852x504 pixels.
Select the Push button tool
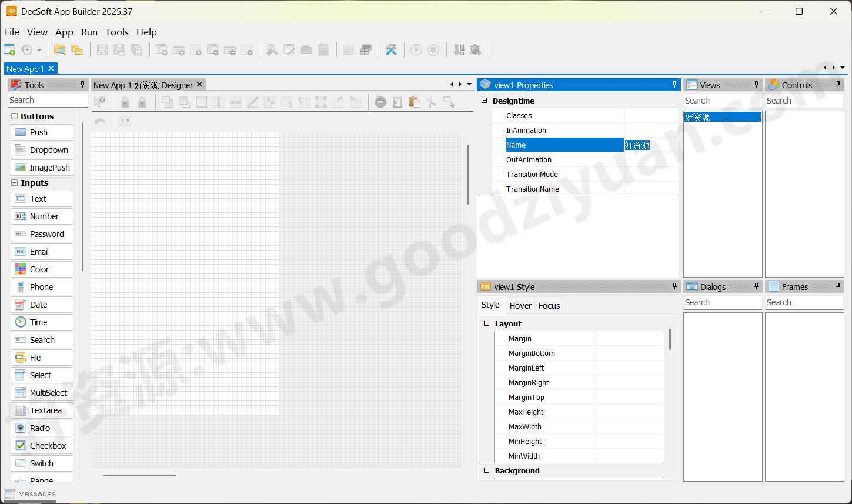[x=42, y=132]
